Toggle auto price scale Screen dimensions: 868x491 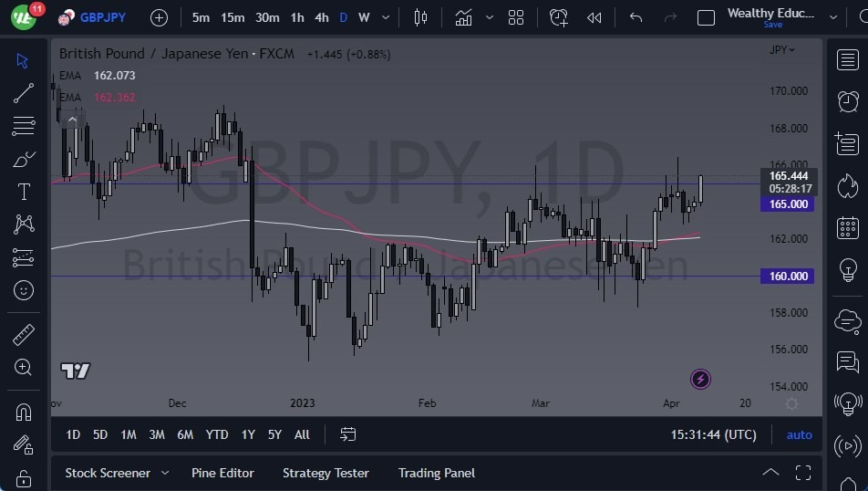pyautogui.click(x=800, y=435)
